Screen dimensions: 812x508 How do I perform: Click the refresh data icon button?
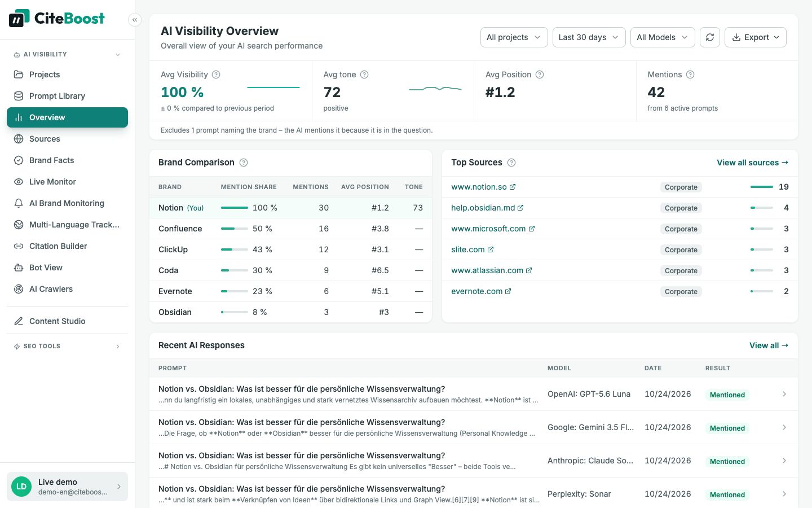(710, 37)
